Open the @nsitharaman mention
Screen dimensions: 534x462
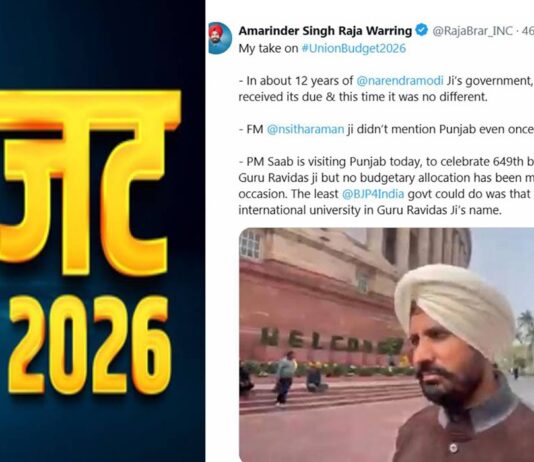[x=305, y=129]
